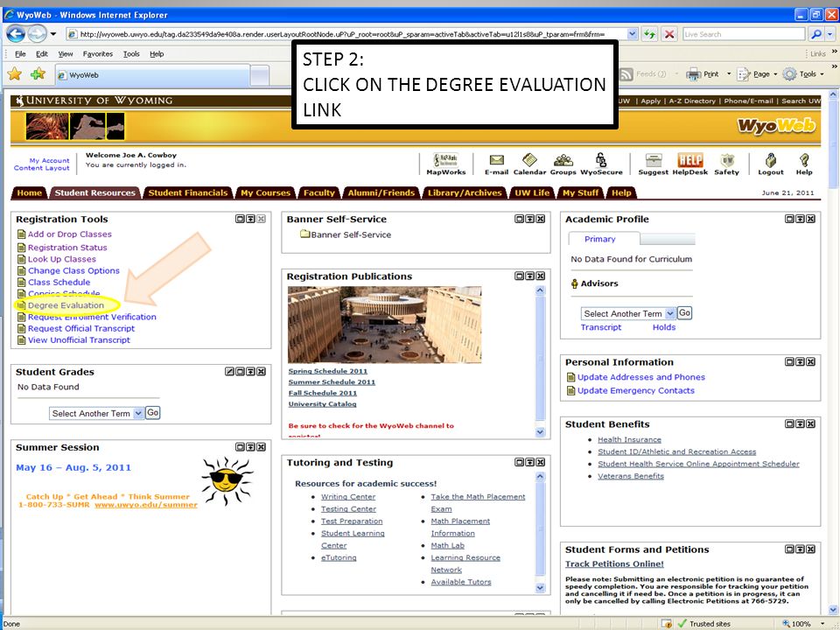Click the Live Search magnifier icon
Screen dimensions: 840x630
(815, 34)
